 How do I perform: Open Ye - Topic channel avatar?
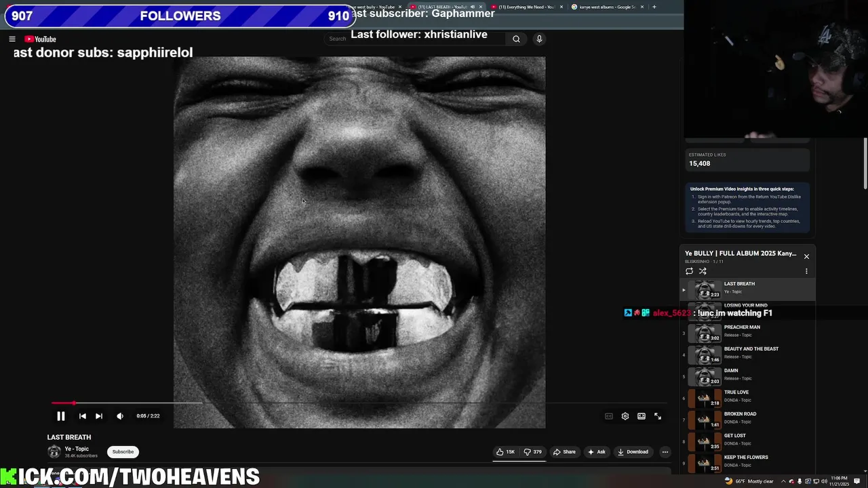(x=54, y=452)
